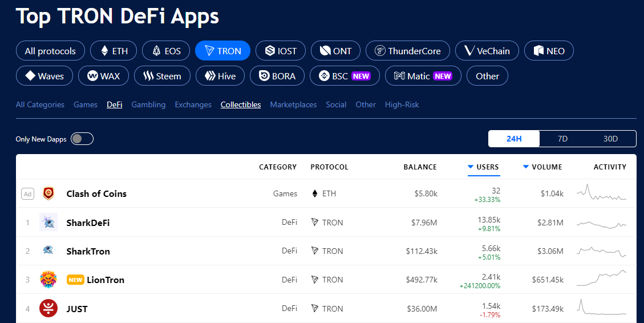The image size is (644, 323).
Task: Open the Marketplaces category tab
Action: pyautogui.click(x=293, y=105)
